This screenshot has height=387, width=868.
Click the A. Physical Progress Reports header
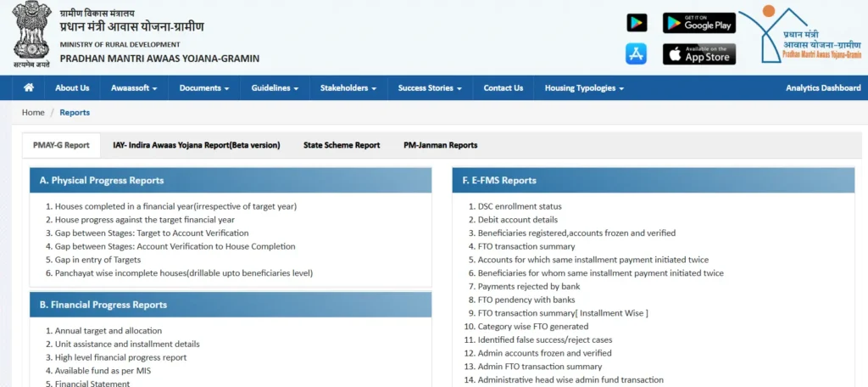pos(231,180)
